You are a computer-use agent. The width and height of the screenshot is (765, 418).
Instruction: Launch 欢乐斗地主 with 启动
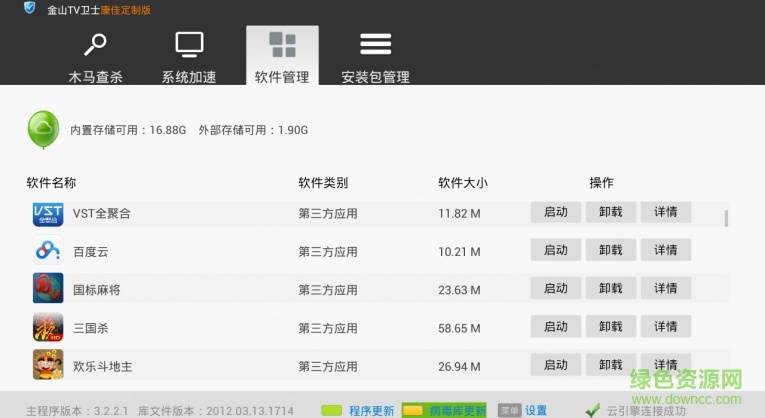click(x=556, y=364)
